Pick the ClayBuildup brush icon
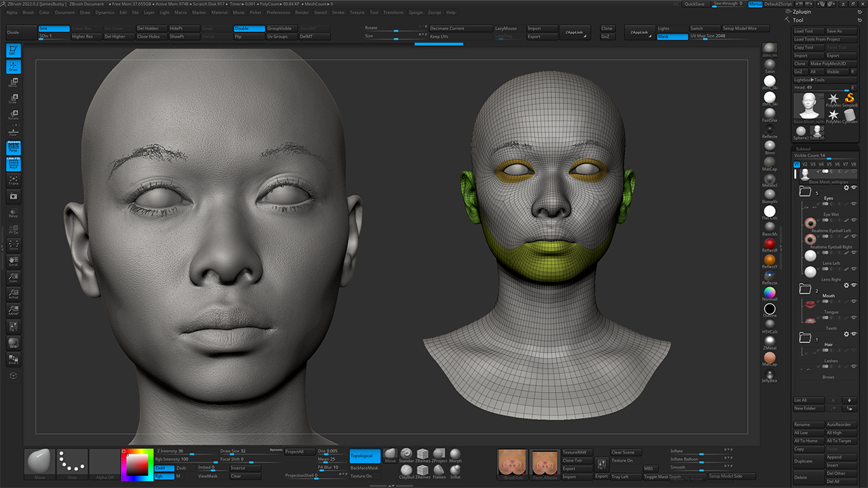This screenshot has height=488, width=868. (407, 471)
